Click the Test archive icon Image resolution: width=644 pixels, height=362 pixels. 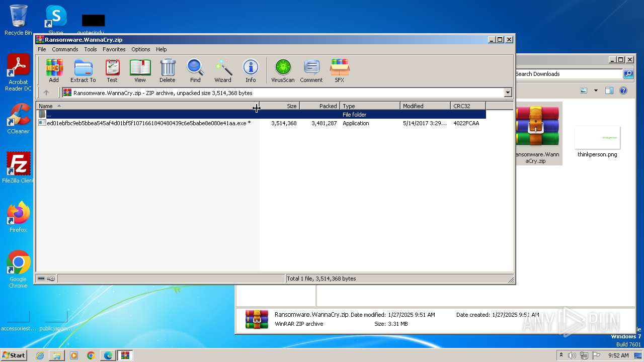pos(112,70)
